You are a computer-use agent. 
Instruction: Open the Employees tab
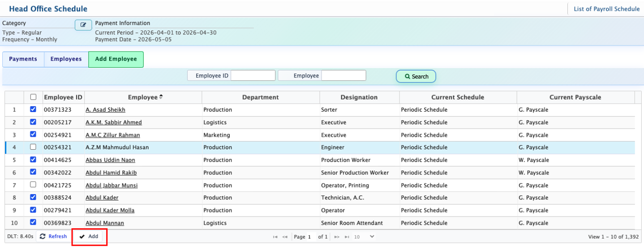[x=66, y=59]
